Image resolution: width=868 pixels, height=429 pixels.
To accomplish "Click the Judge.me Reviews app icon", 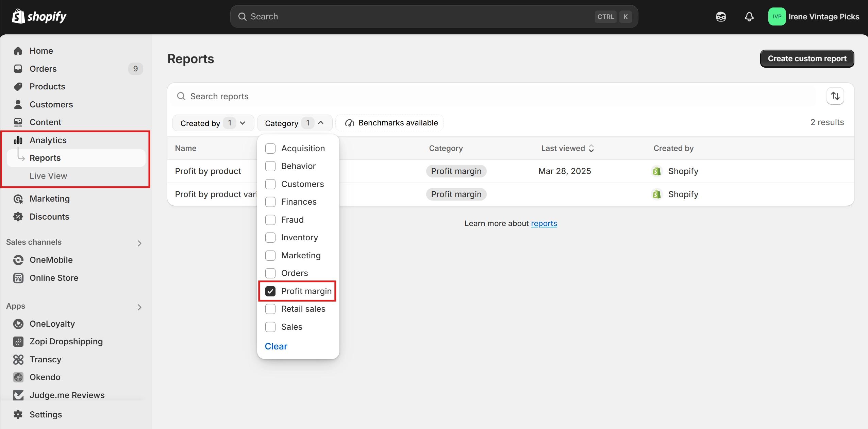I will (18, 395).
